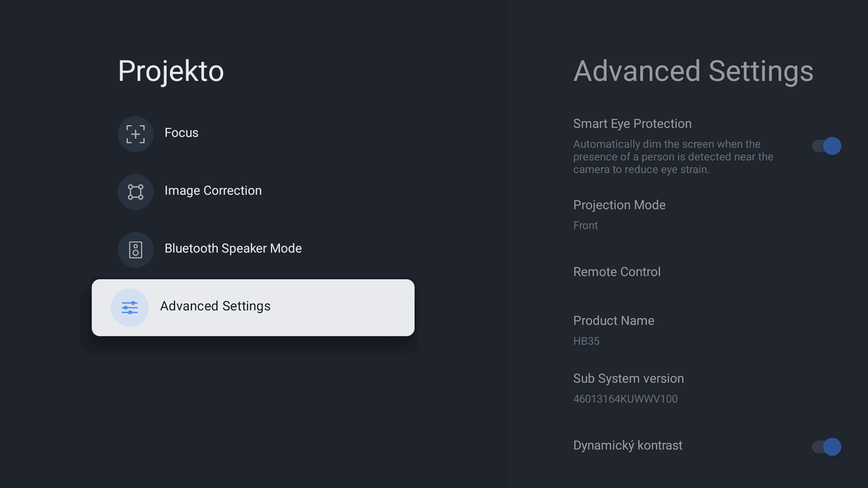This screenshot has height=488, width=868.
Task: Choose the Bluetooth Speaker Mode label
Action: point(233,248)
